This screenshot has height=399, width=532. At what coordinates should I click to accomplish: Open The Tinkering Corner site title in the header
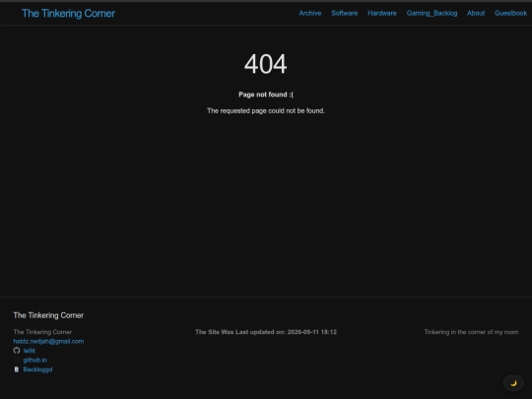[x=68, y=13]
